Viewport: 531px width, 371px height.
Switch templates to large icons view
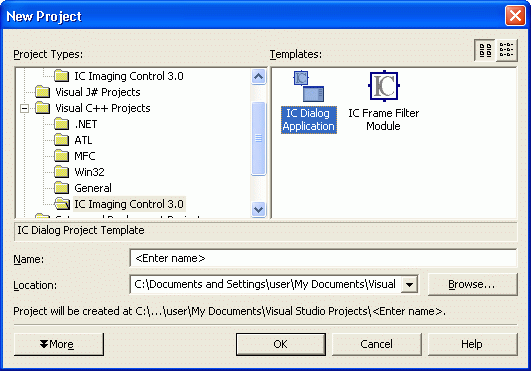coord(485,50)
